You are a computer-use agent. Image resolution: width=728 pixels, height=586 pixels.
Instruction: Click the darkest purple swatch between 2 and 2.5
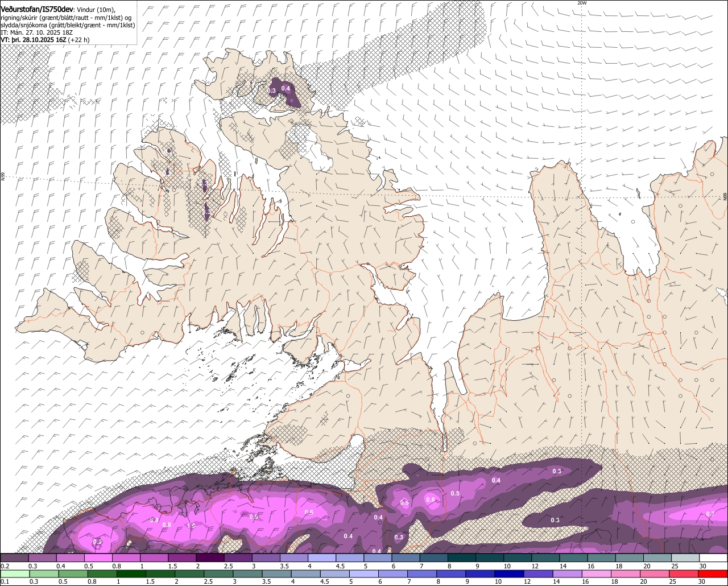(210, 558)
